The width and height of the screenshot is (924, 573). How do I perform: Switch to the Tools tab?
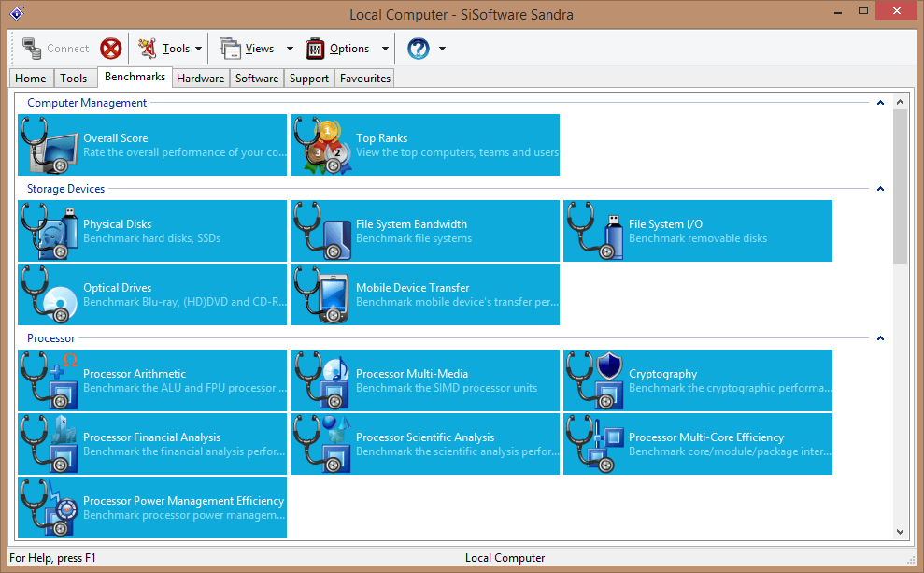point(74,79)
